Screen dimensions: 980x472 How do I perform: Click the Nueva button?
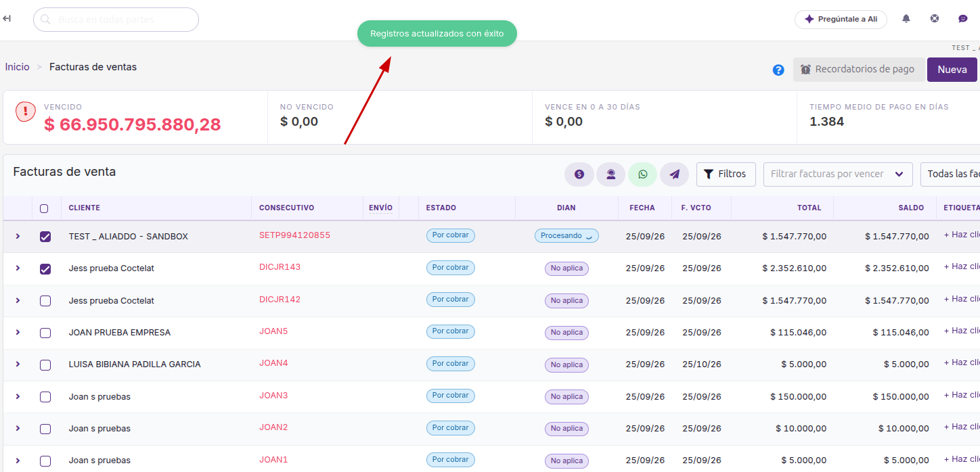pos(952,70)
